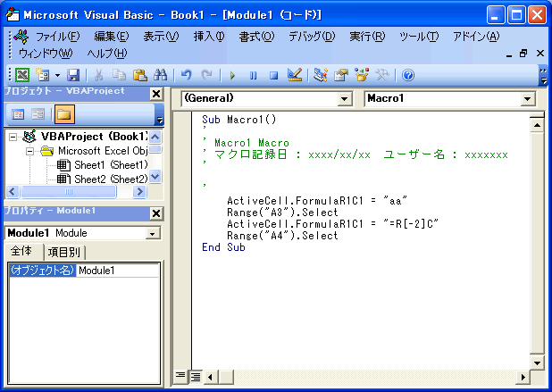
Task: Toggle Folders view in project panel
Action: tap(64, 114)
